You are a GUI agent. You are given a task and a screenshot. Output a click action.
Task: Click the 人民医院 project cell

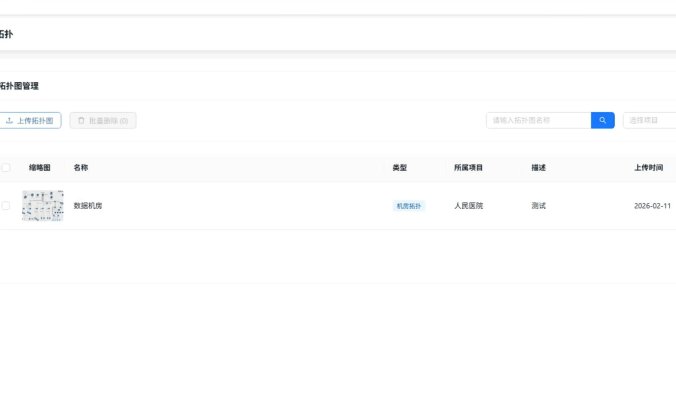[468, 206]
